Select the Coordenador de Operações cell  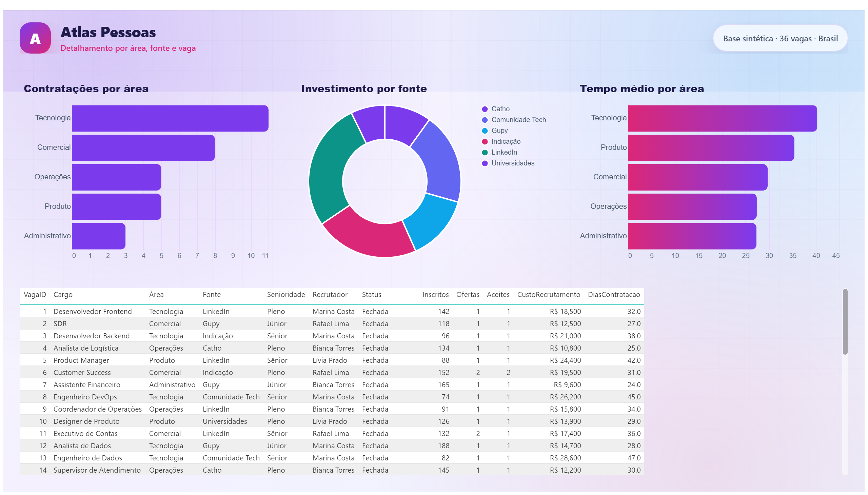point(98,409)
